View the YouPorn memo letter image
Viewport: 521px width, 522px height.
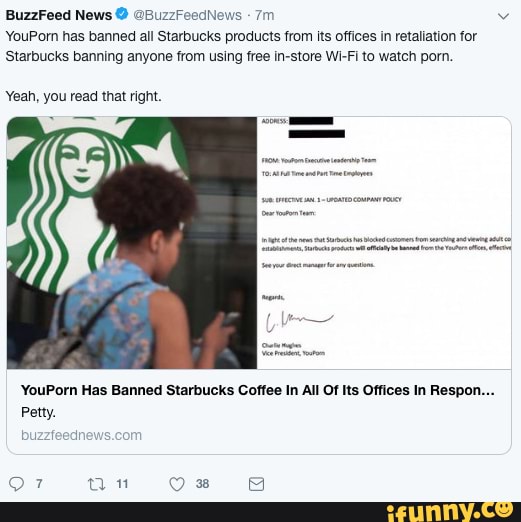pos(384,243)
